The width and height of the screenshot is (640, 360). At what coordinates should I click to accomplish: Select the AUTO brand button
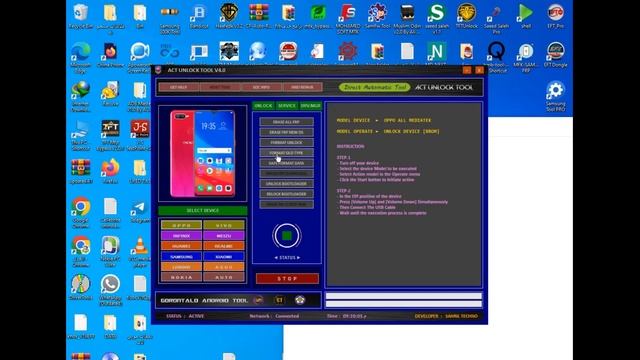pos(224,277)
